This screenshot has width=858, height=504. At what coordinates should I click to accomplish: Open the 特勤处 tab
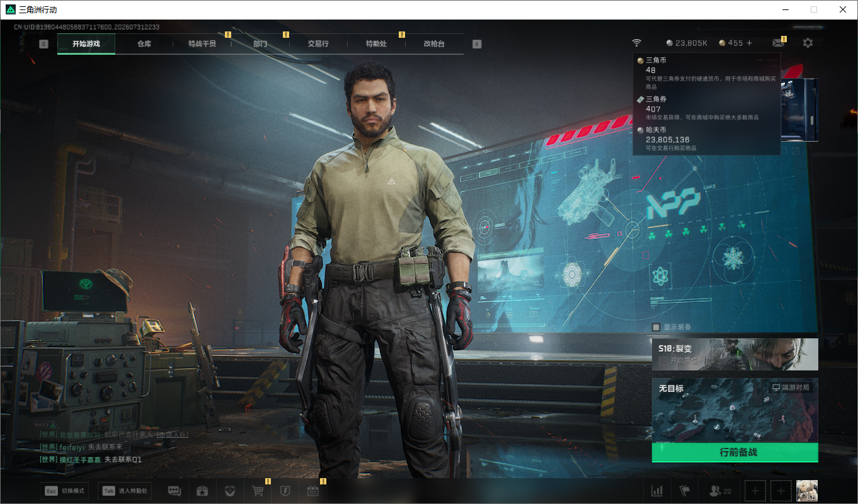tap(376, 44)
